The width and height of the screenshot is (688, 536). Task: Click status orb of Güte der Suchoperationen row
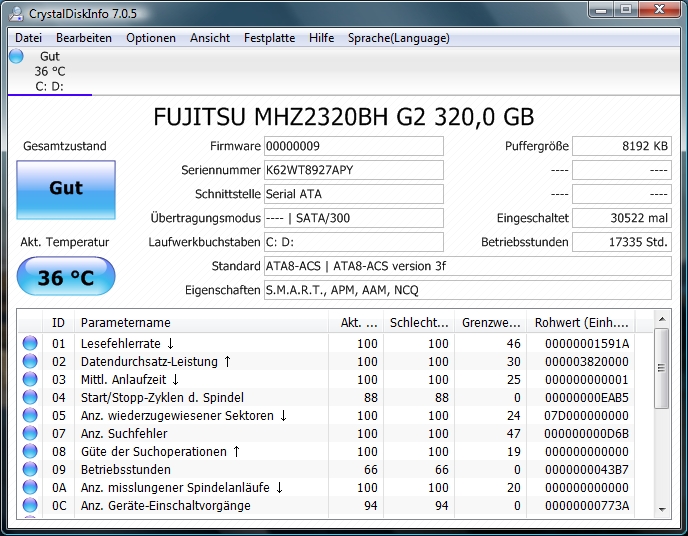(30, 451)
